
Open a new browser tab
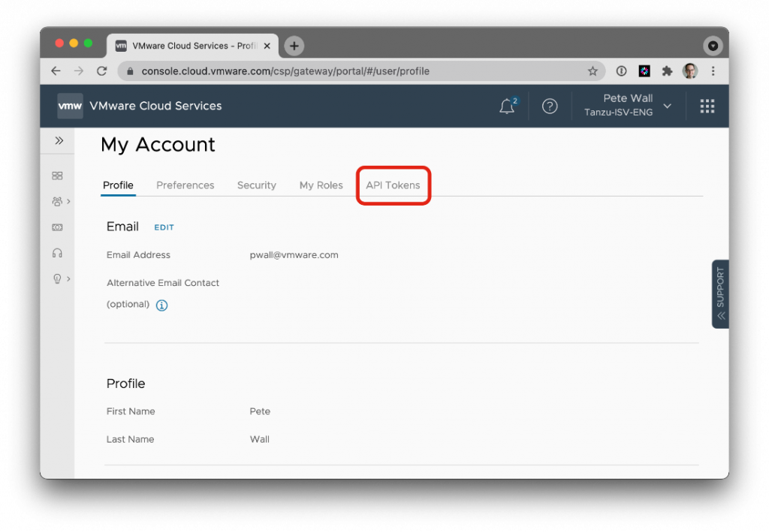(x=294, y=46)
